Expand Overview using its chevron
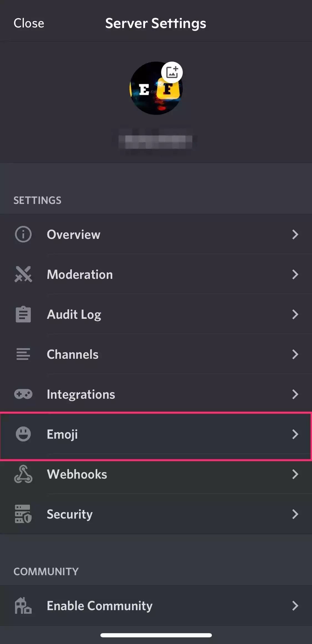The image size is (312, 644). (295, 234)
